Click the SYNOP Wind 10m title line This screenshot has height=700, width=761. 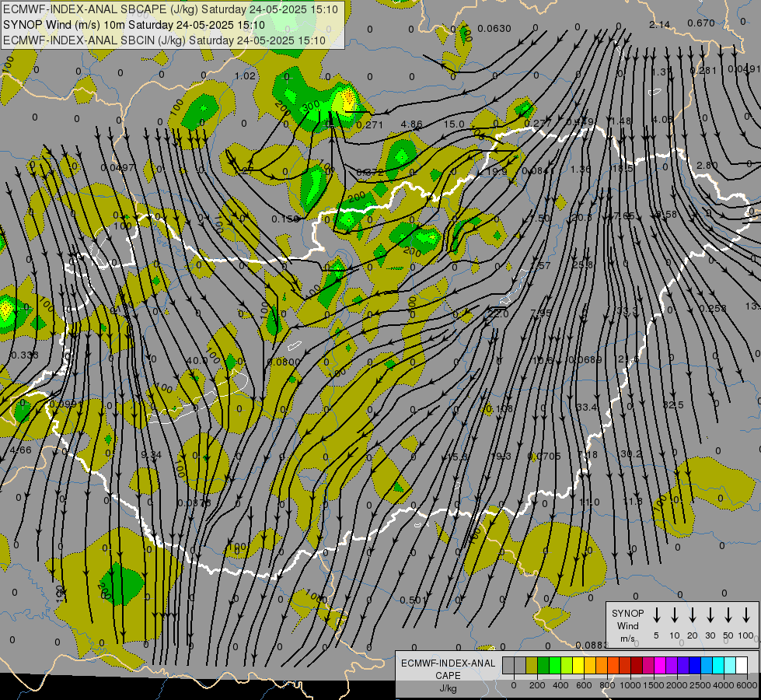[x=134, y=25]
